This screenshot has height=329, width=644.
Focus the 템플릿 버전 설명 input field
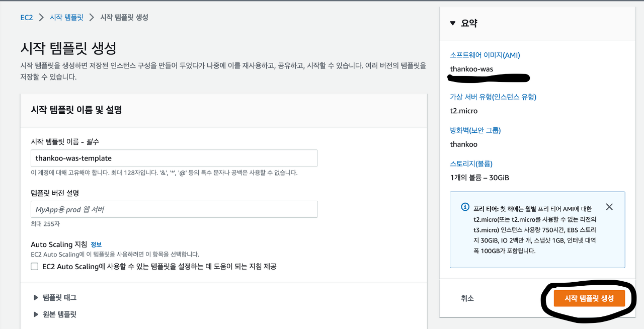[x=174, y=209]
